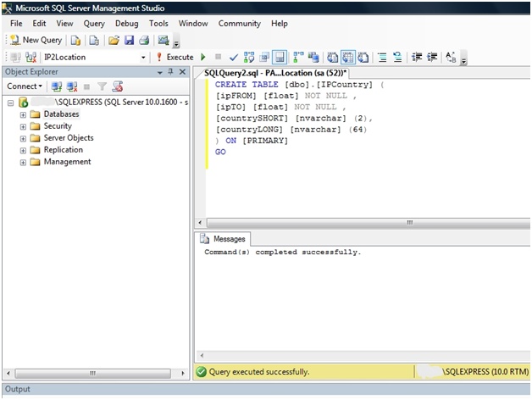532x400 pixels.
Task: Expand the Replication folder
Action: click(x=23, y=151)
